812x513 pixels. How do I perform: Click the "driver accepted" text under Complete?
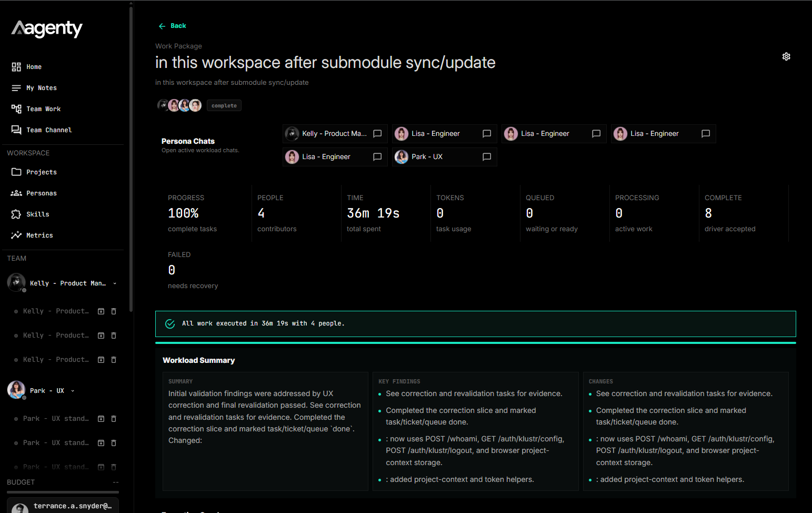(730, 229)
